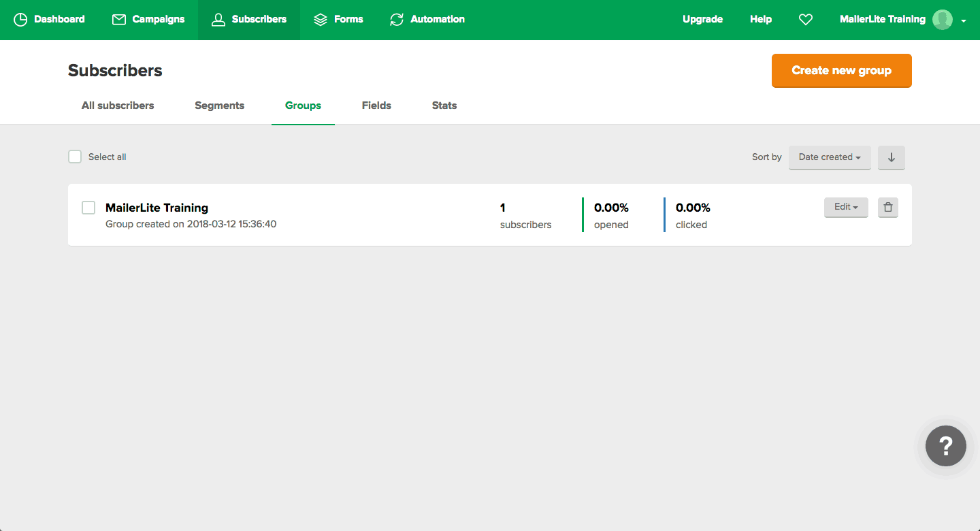
Task: Switch to All subscribers tab
Action: tap(118, 106)
